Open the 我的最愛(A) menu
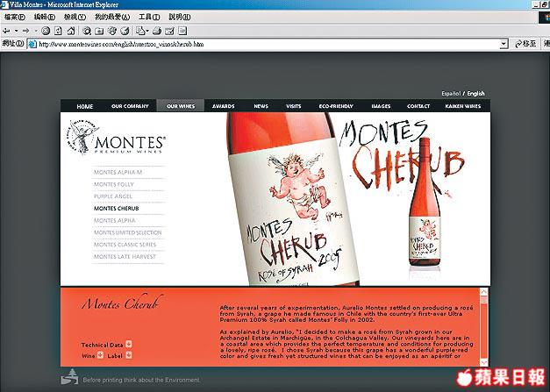The height and width of the screenshot is (392, 550). tap(112, 17)
